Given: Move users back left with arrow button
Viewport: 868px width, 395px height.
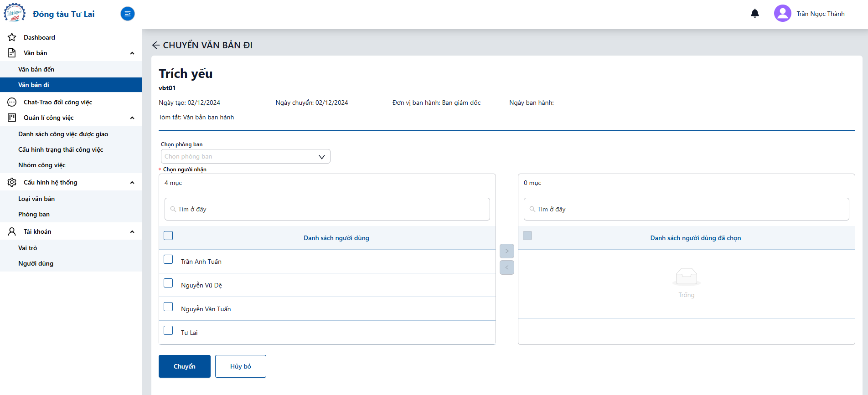Looking at the screenshot, I should coord(507,267).
